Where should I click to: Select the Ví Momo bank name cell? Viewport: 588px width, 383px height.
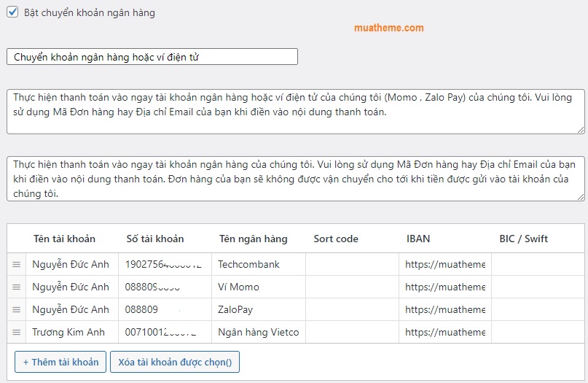coord(259,287)
